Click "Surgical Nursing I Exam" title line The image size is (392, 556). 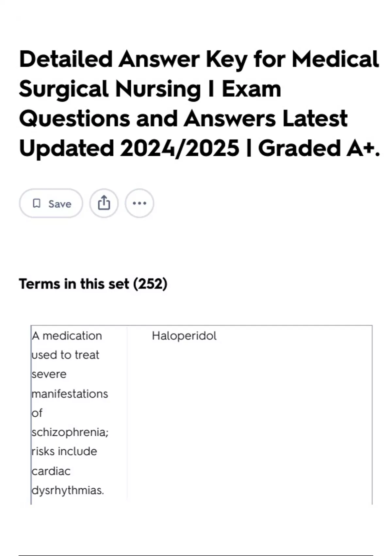[150, 89]
